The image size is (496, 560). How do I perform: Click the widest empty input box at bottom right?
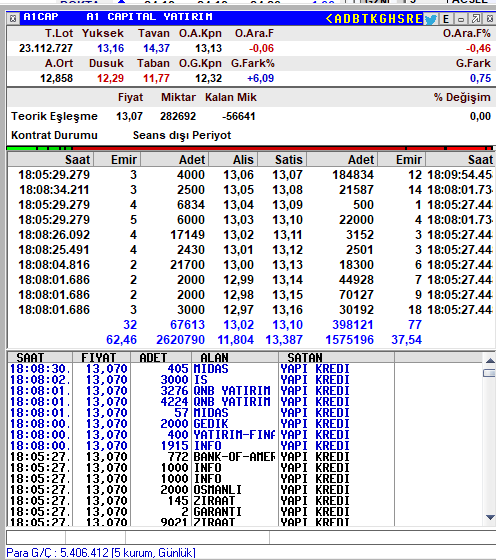click(x=382, y=537)
